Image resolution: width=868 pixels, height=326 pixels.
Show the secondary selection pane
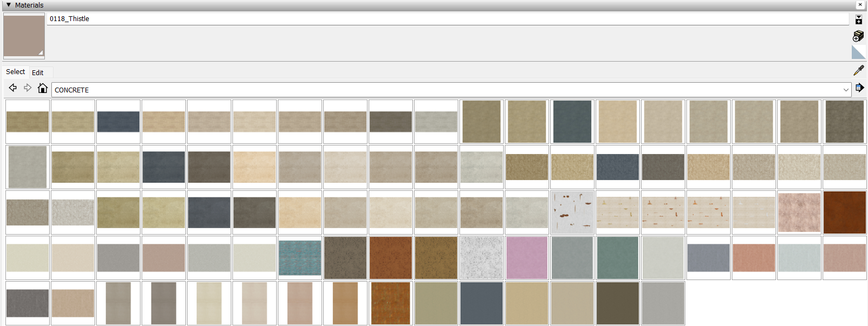[859, 20]
